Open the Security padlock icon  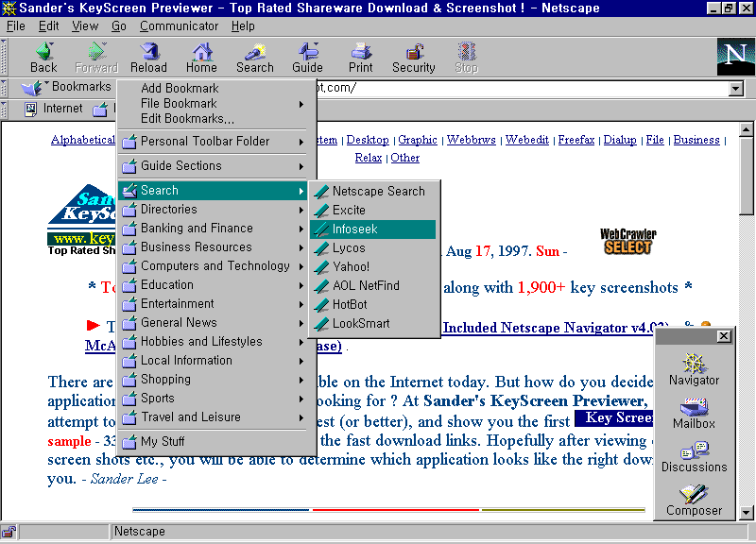point(414,57)
